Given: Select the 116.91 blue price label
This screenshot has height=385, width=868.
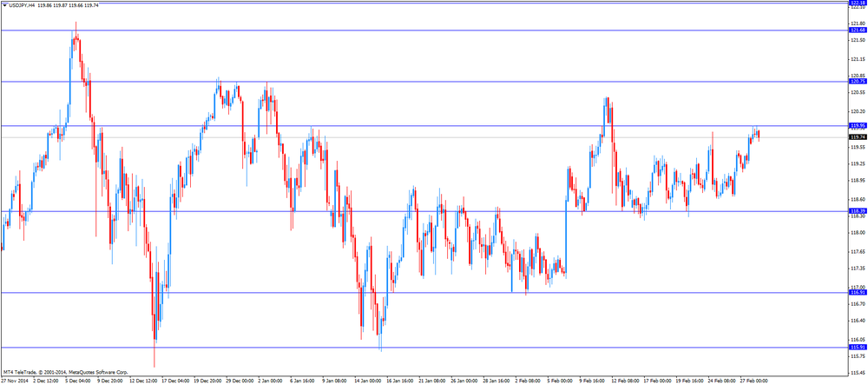Looking at the screenshot, I should [858, 292].
